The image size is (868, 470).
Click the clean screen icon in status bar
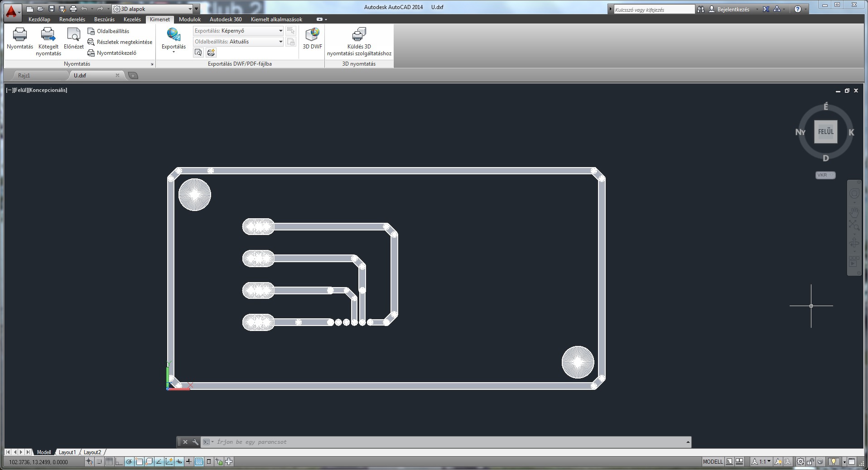(852, 462)
